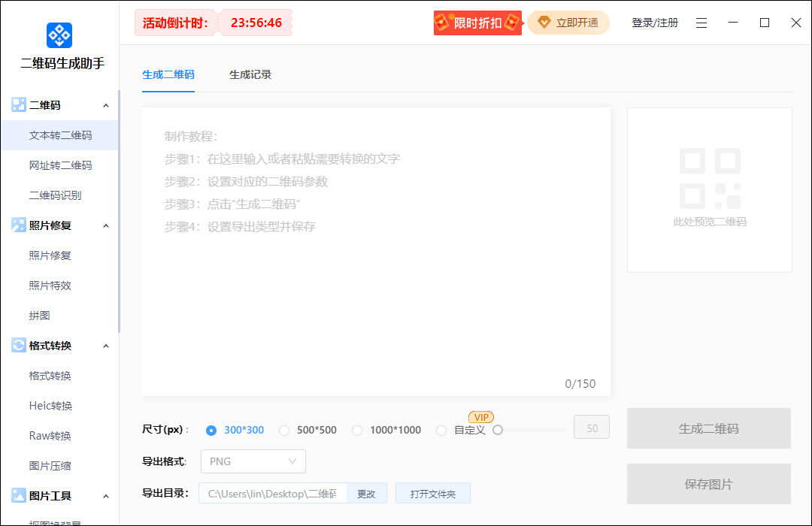Select the 300*300 size option
Image resolution: width=812 pixels, height=526 pixels.
[x=211, y=430]
